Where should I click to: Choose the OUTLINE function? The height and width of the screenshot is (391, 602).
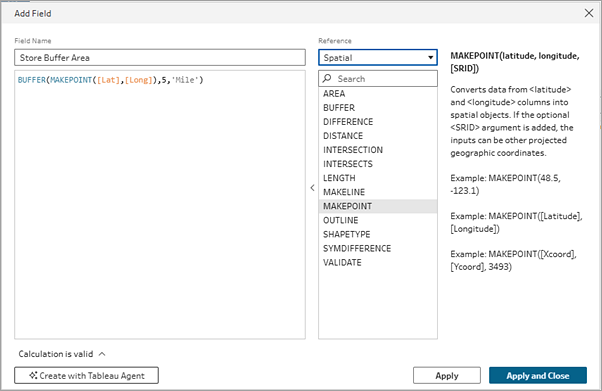tap(378, 220)
